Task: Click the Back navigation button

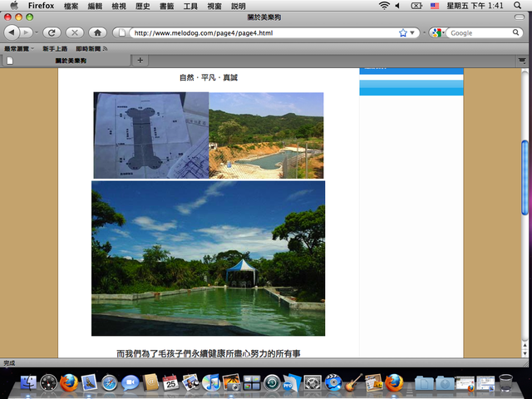Action: pyautogui.click(x=13, y=32)
